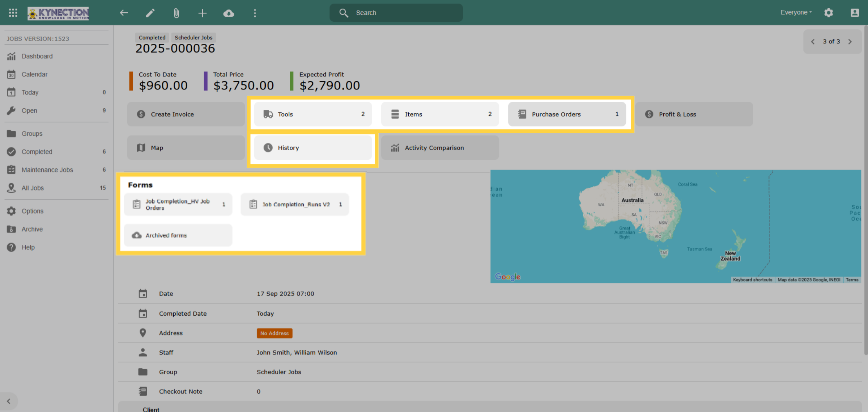Open the History button
The width and height of the screenshot is (868, 412).
[313, 148]
